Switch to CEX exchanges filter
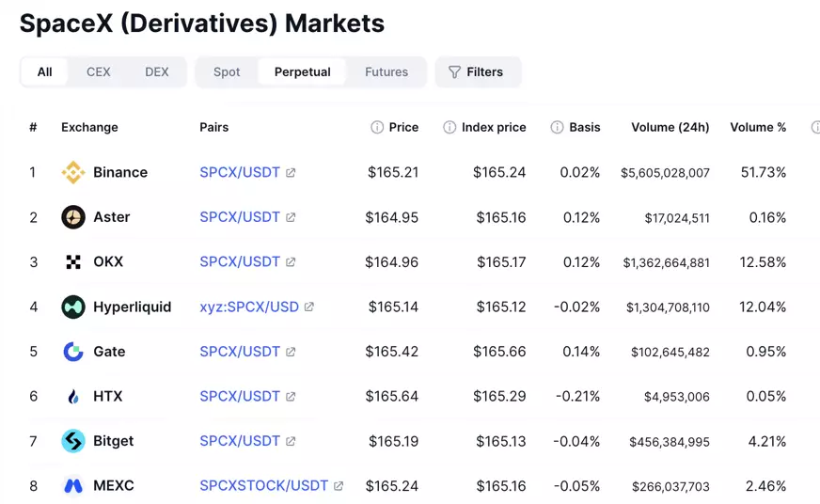This screenshot has width=820, height=504. (99, 71)
